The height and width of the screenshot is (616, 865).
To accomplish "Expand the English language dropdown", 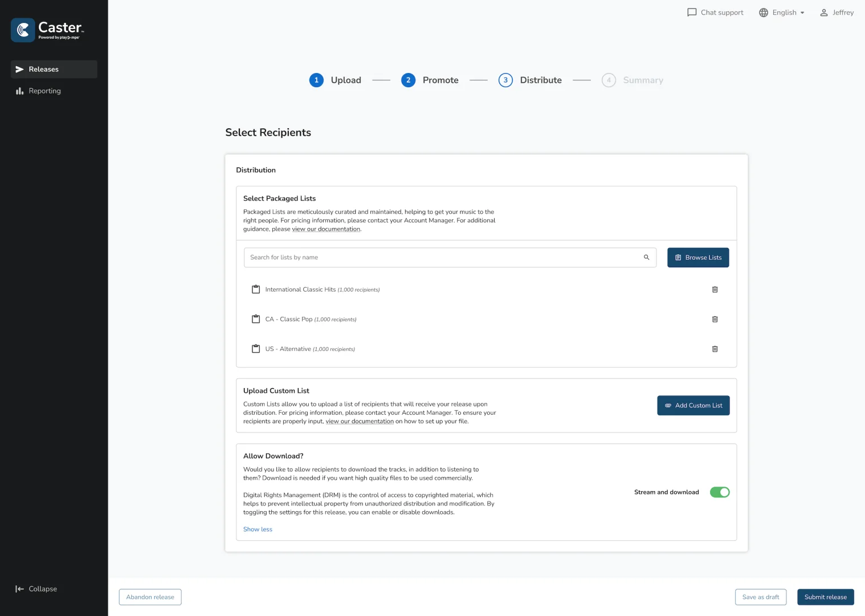I will point(782,13).
